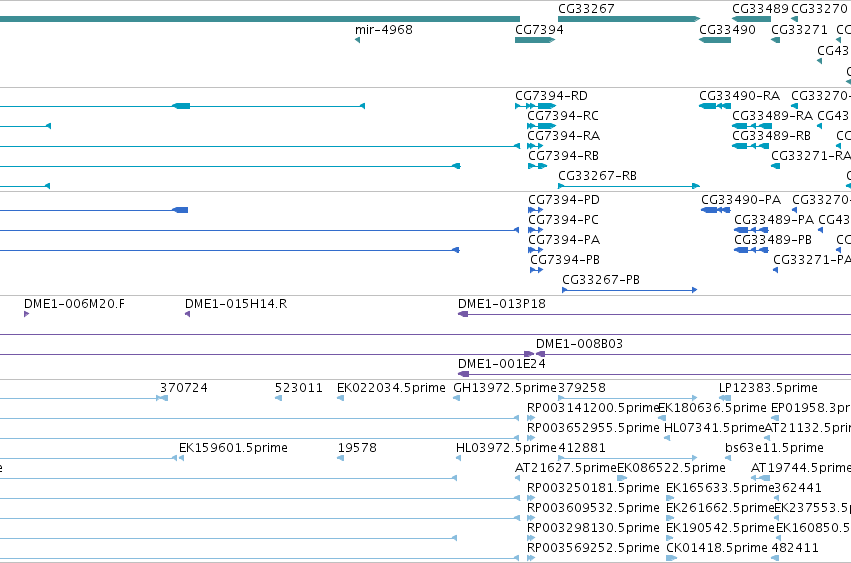Select EST RP003652955.5prime
851x563 pixels.
(x=593, y=428)
